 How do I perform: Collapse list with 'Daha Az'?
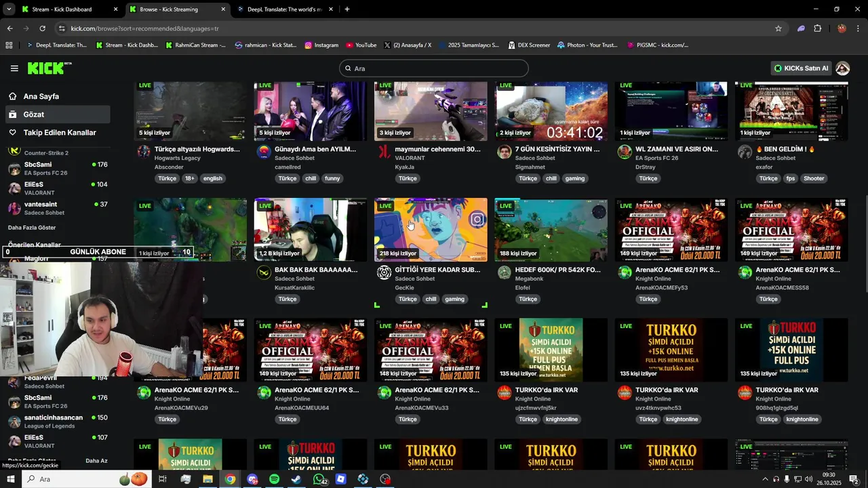tap(96, 461)
